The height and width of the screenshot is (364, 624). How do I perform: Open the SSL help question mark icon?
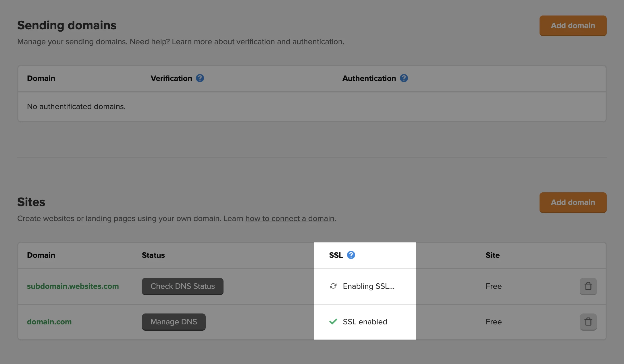click(x=351, y=255)
